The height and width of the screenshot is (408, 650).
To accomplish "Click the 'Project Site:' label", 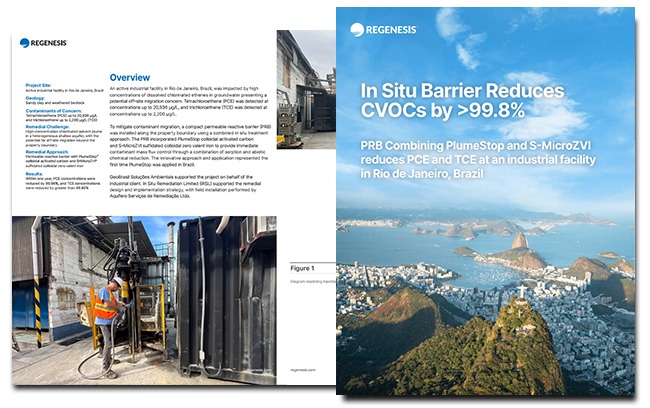I will point(38,85).
